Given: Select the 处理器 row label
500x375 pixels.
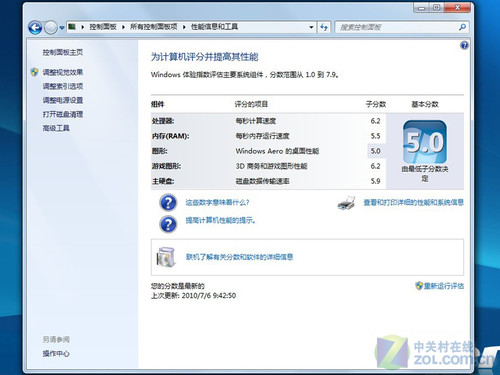Looking at the screenshot, I should pos(163,121).
